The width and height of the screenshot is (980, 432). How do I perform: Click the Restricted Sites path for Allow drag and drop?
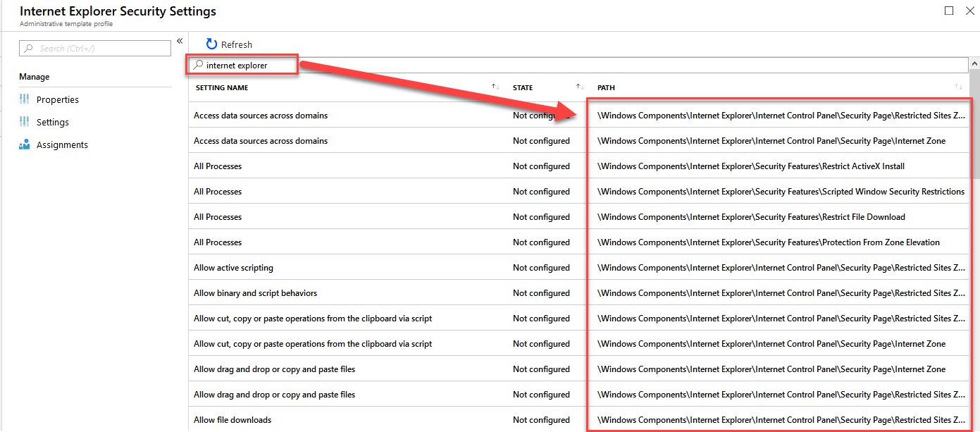coord(781,394)
